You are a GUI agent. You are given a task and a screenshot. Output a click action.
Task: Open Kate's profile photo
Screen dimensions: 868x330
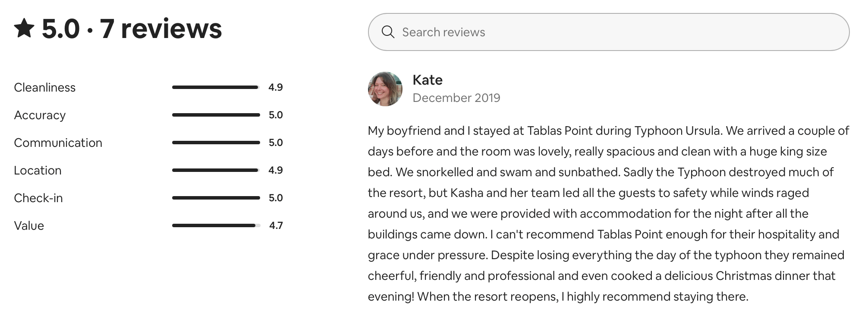click(385, 89)
